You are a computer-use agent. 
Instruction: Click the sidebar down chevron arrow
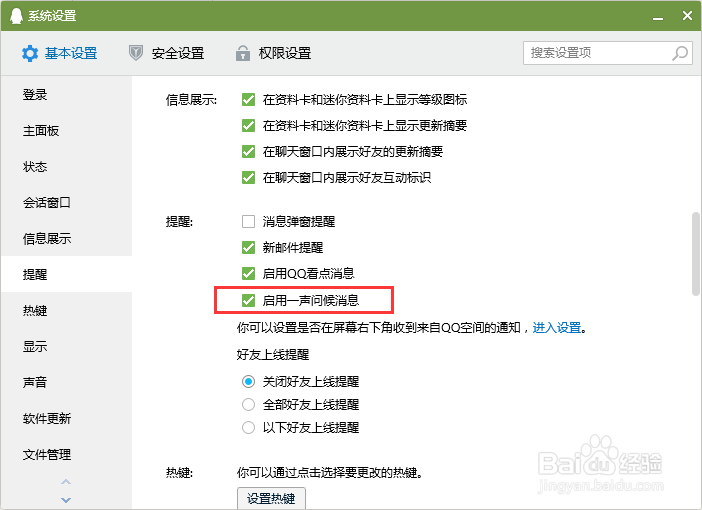[x=66, y=500]
